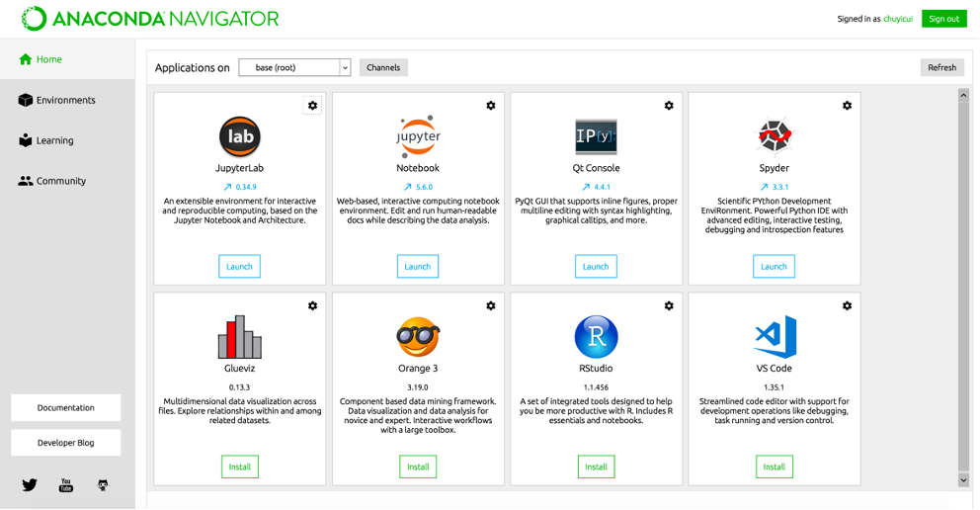Image resolution: width=980 pixels, height=510 pixels.
Task: Open the YouTube link icon
Action: (65, 485)
